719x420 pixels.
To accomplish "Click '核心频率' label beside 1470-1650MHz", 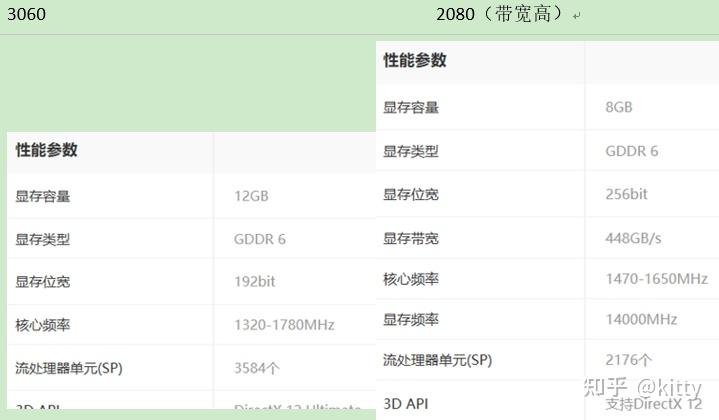I will point(411,279).
